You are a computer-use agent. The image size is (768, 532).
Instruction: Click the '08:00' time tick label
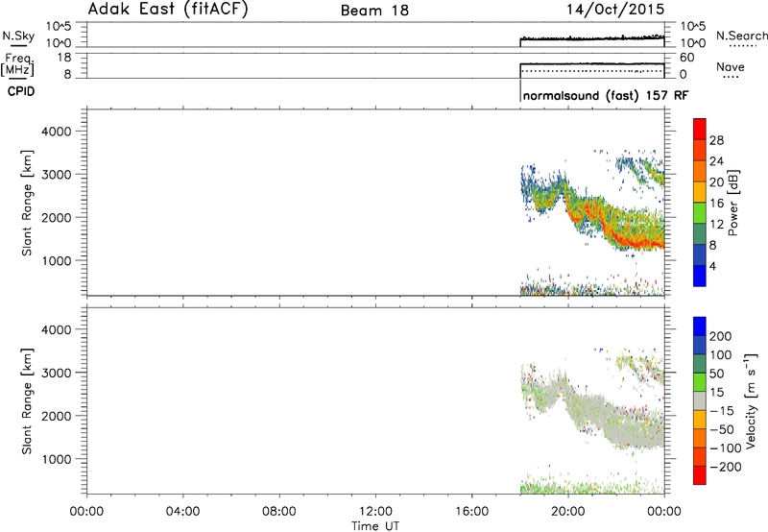(x=278, y=512)
